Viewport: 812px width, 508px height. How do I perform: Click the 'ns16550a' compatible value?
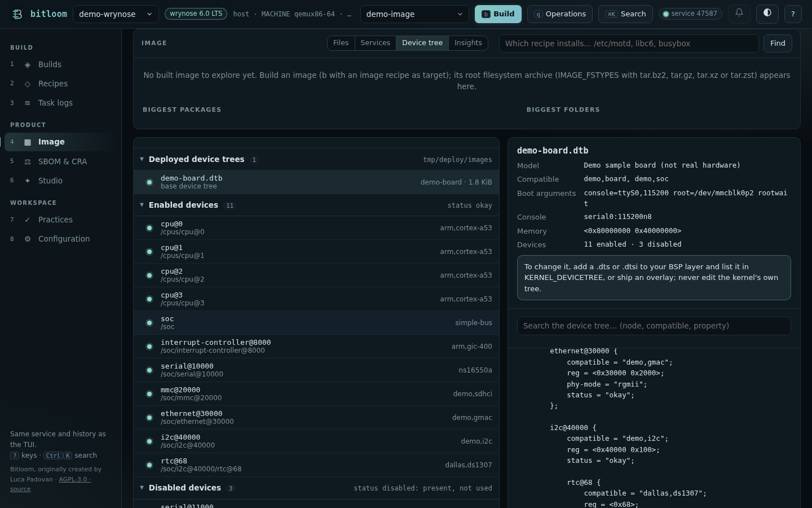[475, 370]
